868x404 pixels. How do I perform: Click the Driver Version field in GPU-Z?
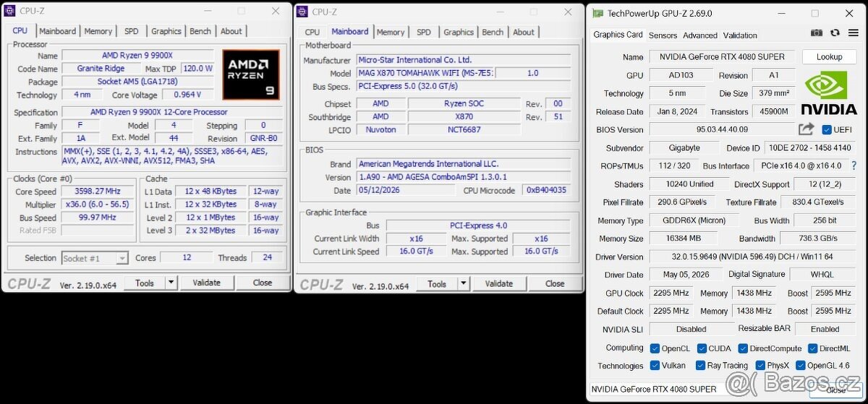(754, 257)
